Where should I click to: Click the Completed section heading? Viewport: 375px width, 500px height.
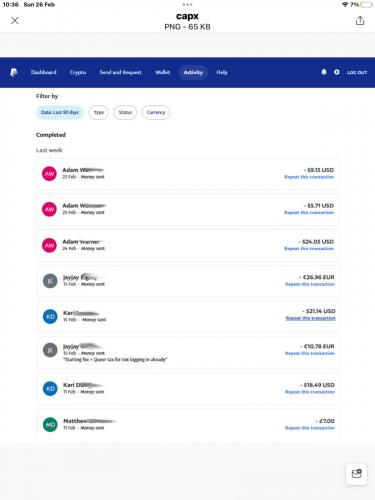click(x=51, y=135)
